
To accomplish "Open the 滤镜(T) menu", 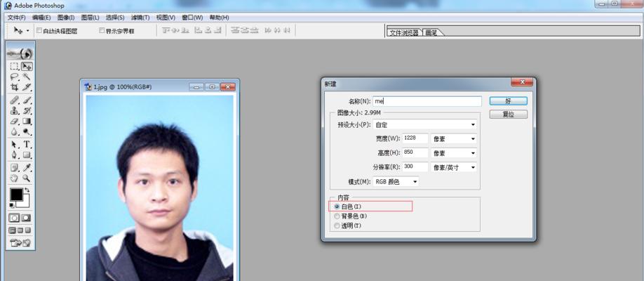I will [140, 18].
